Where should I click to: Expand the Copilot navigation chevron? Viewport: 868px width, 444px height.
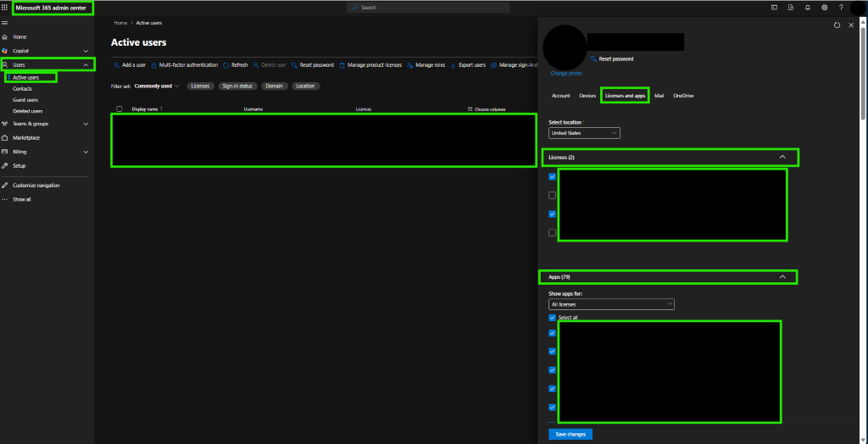coord(86,51)
